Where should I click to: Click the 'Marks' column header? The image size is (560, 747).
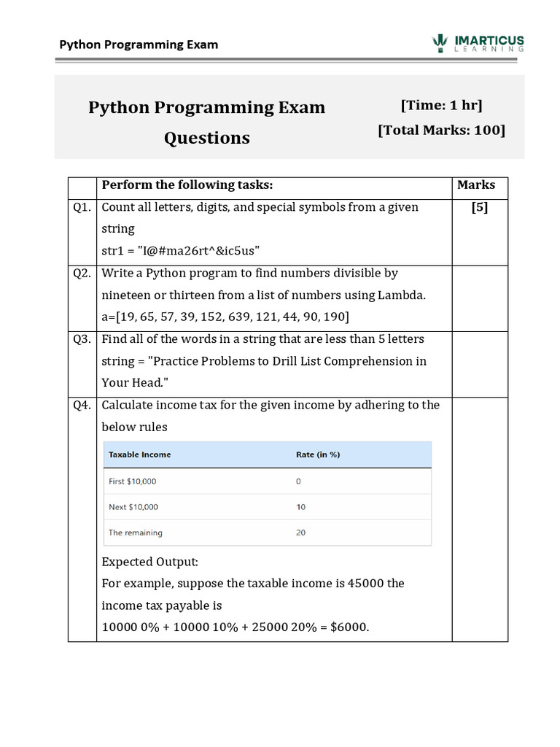click(x=476, y=185)
